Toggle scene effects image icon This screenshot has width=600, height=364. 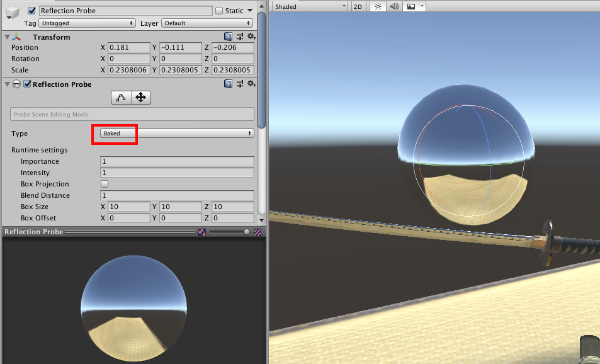pos(411,6)
